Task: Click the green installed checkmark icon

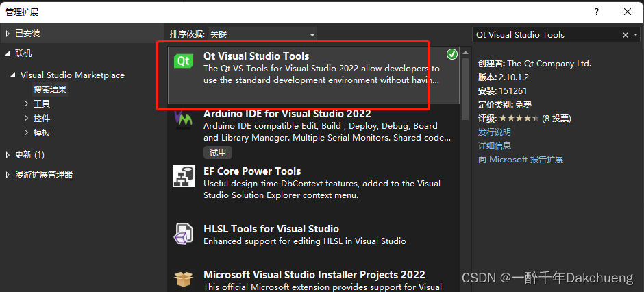Action: point(451,55)
